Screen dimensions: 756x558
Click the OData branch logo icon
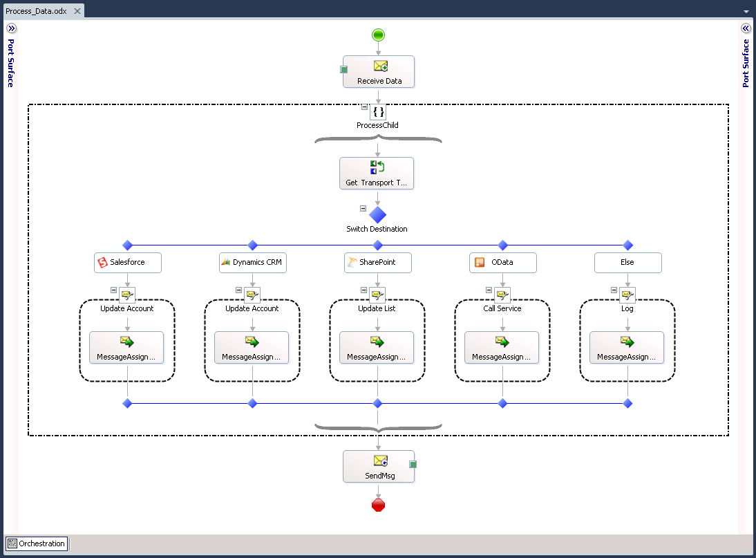480,262
